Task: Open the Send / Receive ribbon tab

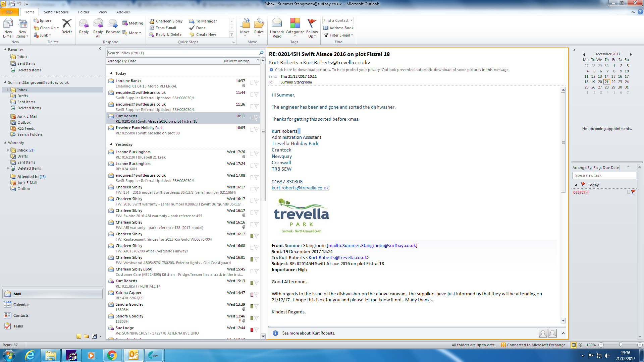Action: point(56,12)
